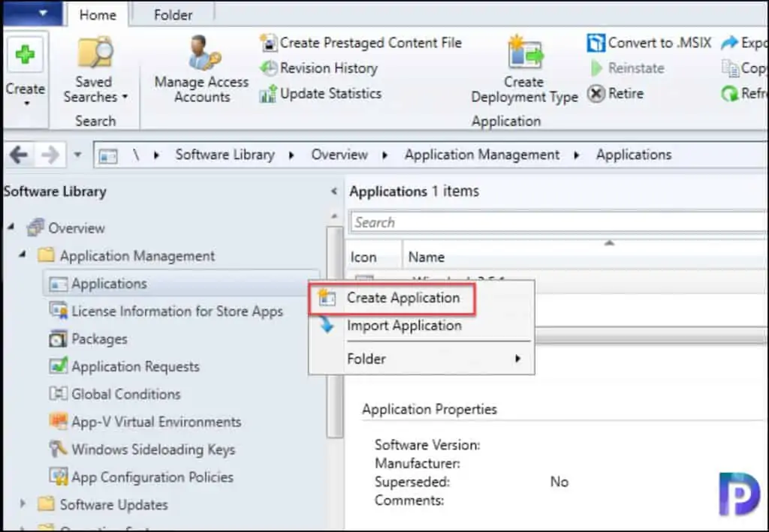The image size is (769, 532).
Task: Click Software Library in breadcrumb
Action: (x=225, y=155)
